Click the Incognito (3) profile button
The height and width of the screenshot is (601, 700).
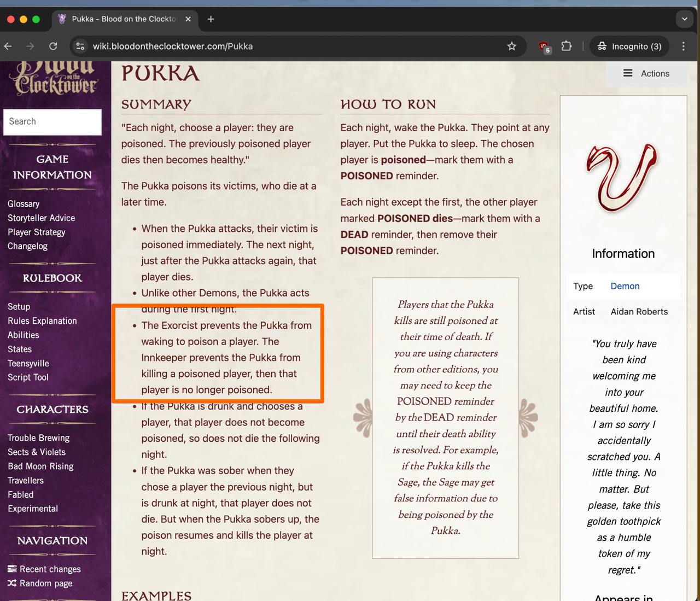(629, 46)
